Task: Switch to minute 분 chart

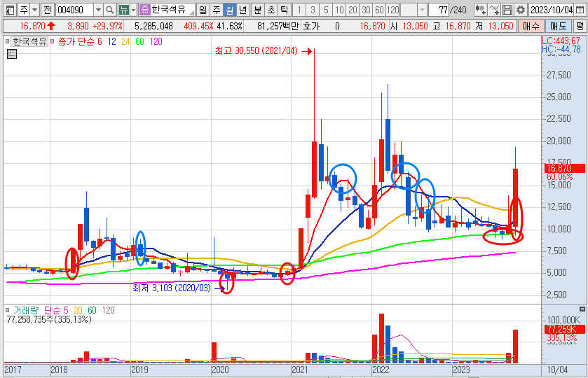Action: [258, 10]
